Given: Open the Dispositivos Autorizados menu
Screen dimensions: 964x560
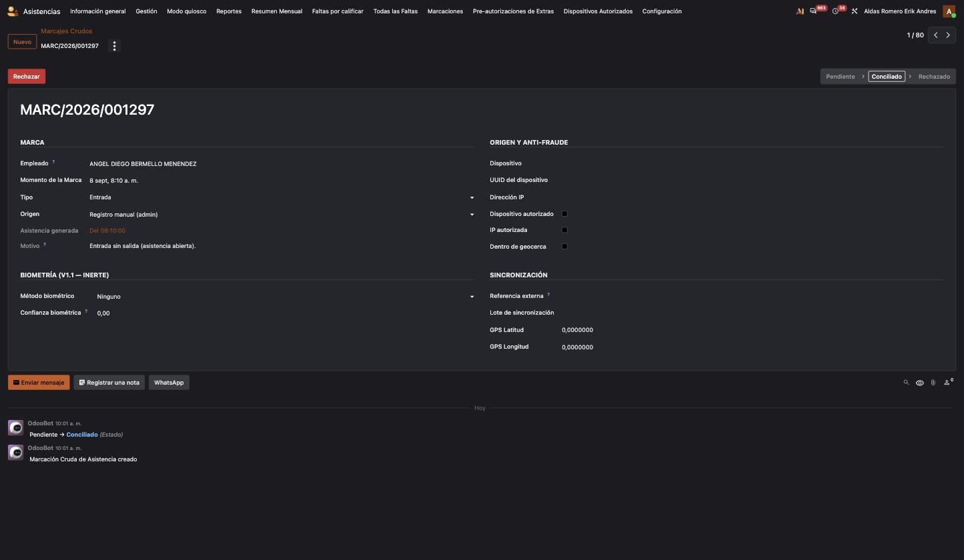Looking at the screenshot, I should tap(598, 11).
